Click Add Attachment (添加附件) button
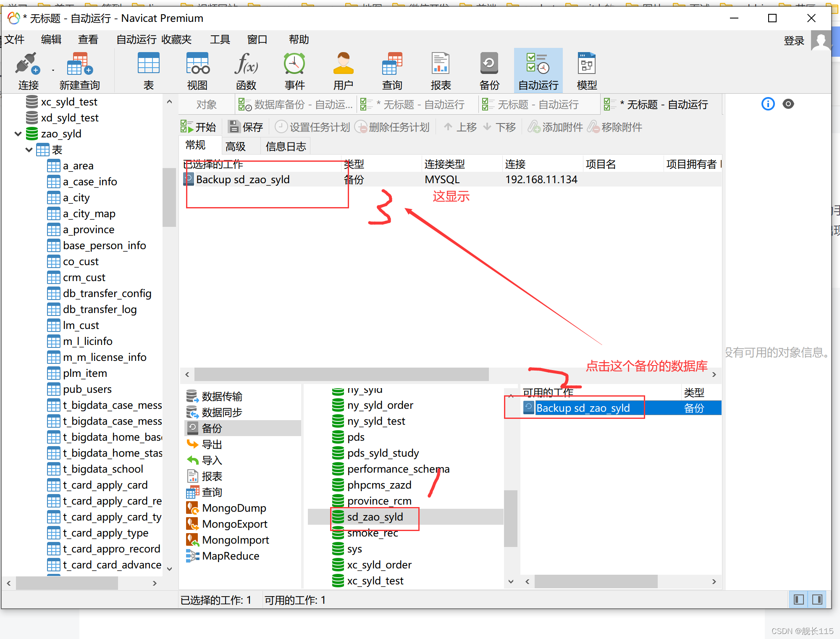This screenshot has height=639, width=840. point(555,127)
